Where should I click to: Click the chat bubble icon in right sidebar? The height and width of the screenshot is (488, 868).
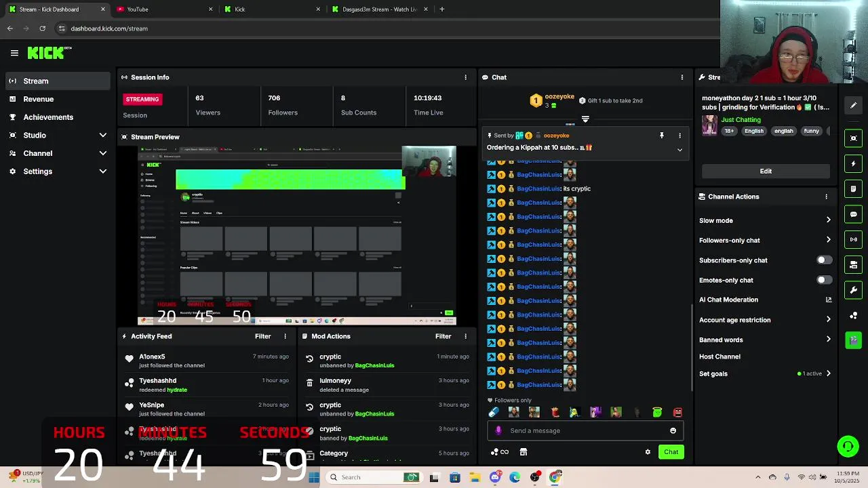[x=853, y=214]
